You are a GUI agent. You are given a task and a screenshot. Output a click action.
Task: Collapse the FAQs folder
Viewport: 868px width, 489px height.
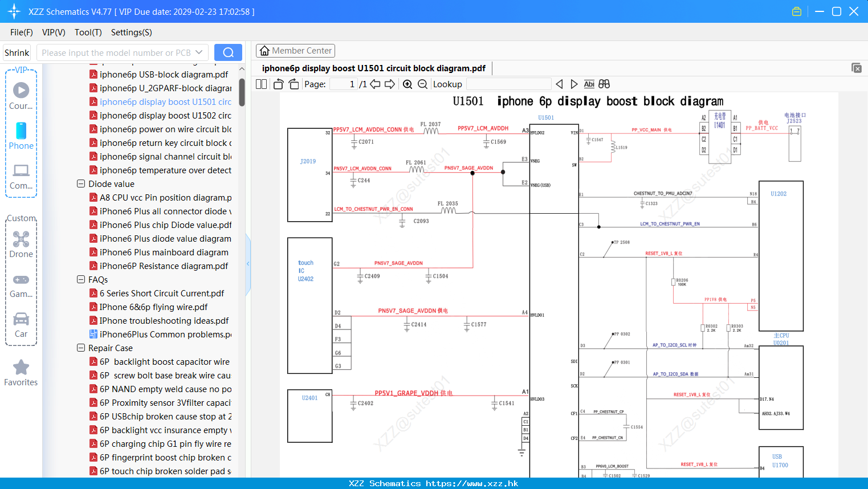(x=81, y=279)
